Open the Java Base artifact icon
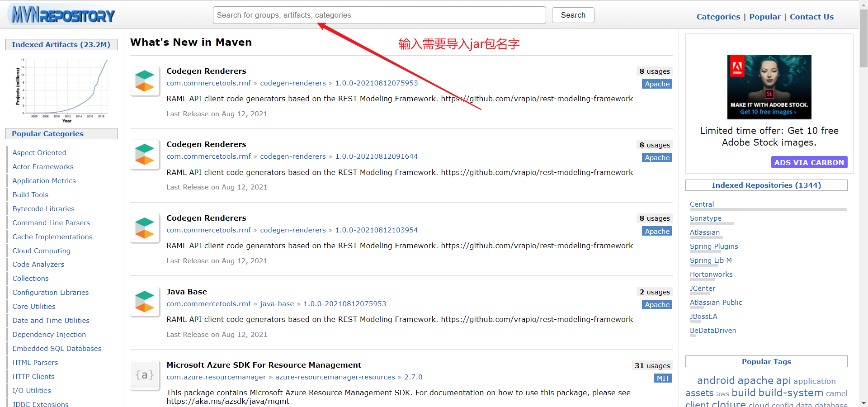 tap(145, 302)
